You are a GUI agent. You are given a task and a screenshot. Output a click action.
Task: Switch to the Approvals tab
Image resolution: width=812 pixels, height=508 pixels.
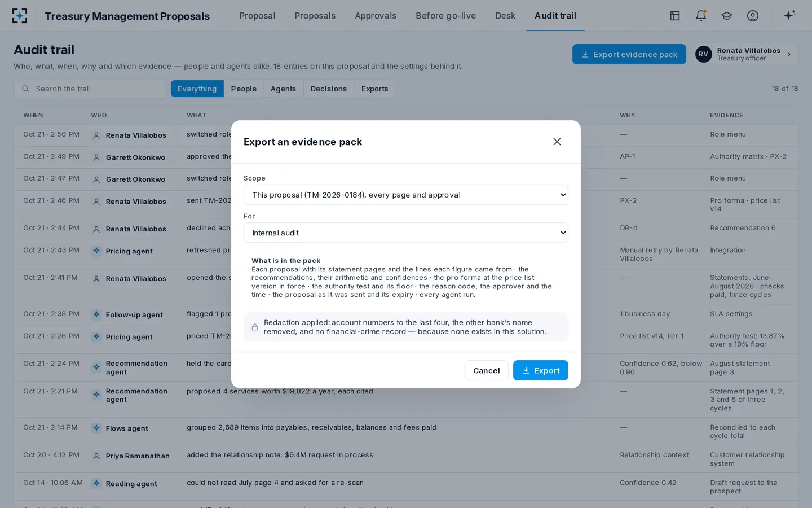click(376, 16)
